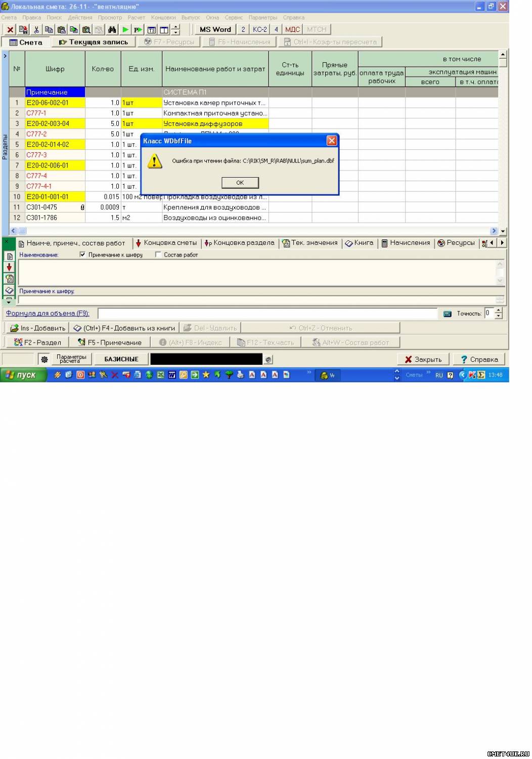The image size is (532, 759).
Task: Click the toolbar up-down stepper next to columns icon
Action: pyautogui.click(x=175, y=30)
